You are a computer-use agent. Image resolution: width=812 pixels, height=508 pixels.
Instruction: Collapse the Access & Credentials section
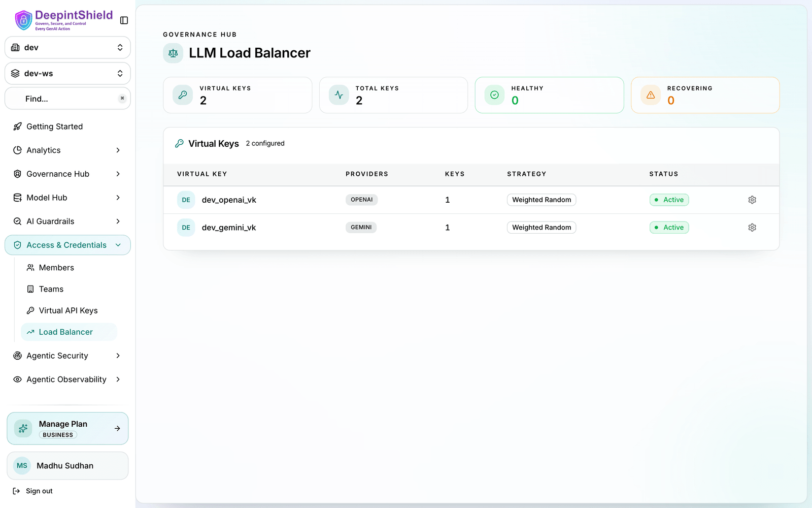point(67,245)
